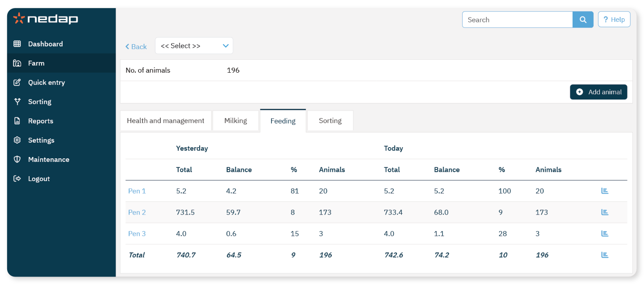Click the Dashboard grid icon in sidebar

(17, 44)
